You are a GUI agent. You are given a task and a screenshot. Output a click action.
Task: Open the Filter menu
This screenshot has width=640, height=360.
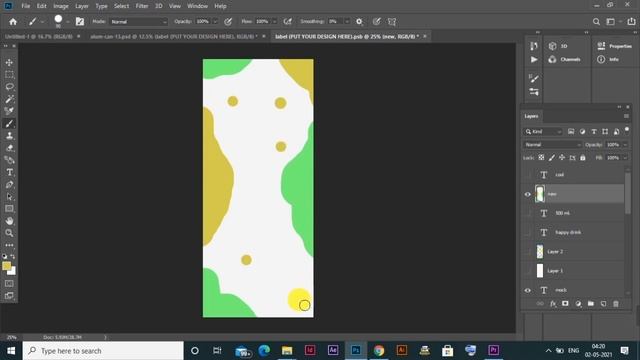click(142, 6)
